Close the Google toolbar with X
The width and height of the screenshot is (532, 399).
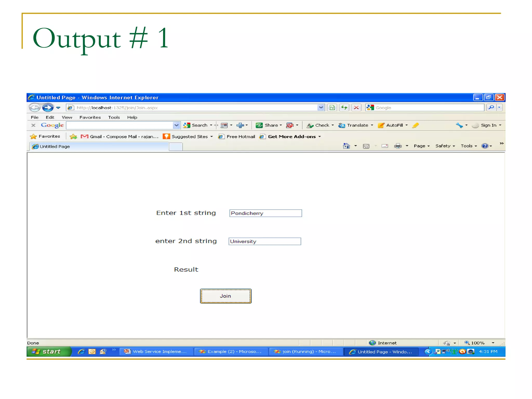(x=33, y=125)
